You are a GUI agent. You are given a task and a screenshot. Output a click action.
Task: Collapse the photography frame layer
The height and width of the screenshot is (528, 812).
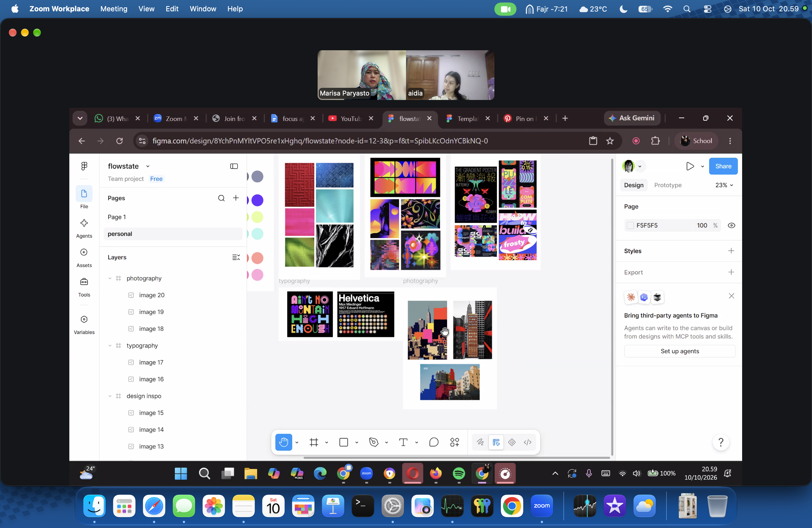(x=110, y=278)
